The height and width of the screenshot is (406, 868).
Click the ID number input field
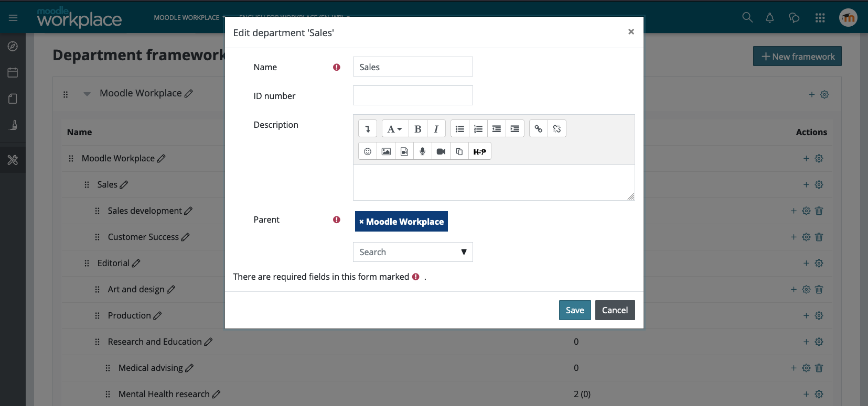click(x=413, y=95)
